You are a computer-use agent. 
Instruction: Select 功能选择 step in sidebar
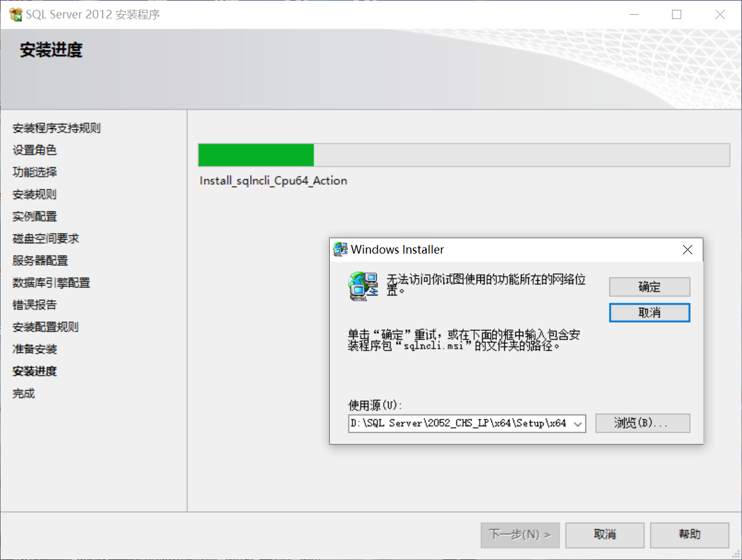(35, 173)
